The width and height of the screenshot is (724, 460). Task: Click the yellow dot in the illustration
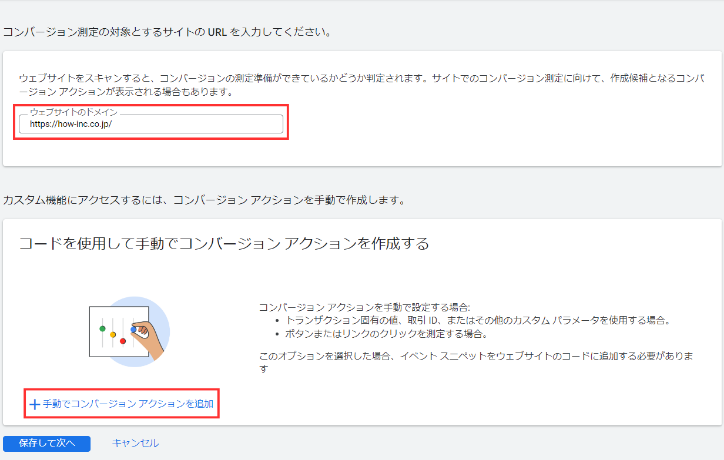113,333
